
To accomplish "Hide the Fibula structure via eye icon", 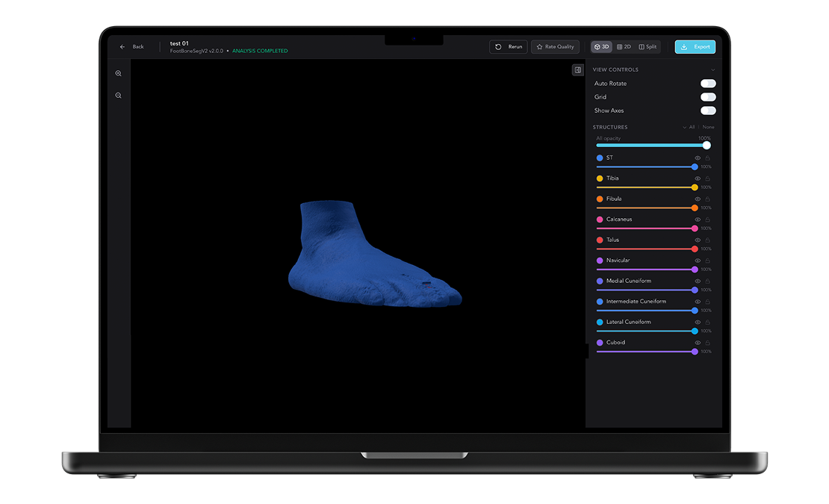I will (x=698, y=199).
